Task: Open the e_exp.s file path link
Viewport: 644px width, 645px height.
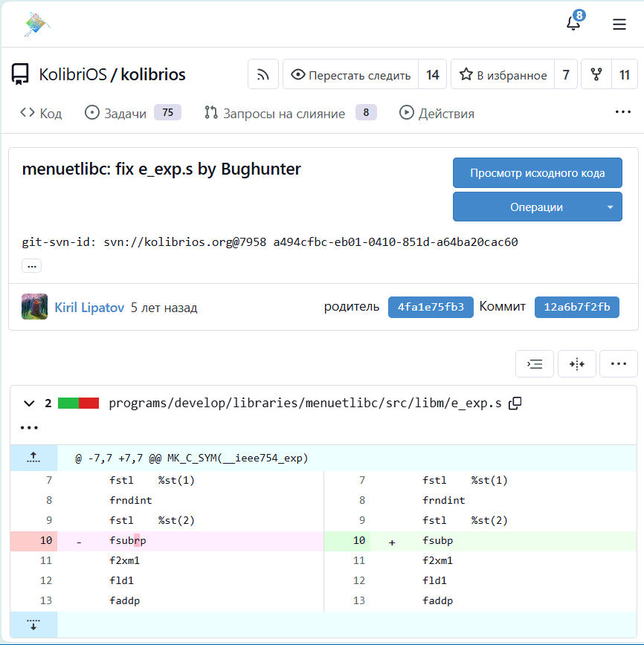Action: coord(305,403)
